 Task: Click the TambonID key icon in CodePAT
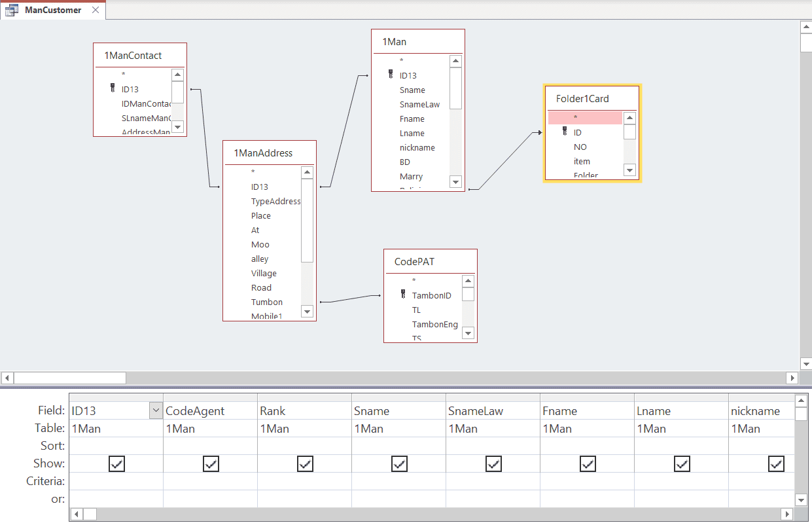tap(403, 295)
